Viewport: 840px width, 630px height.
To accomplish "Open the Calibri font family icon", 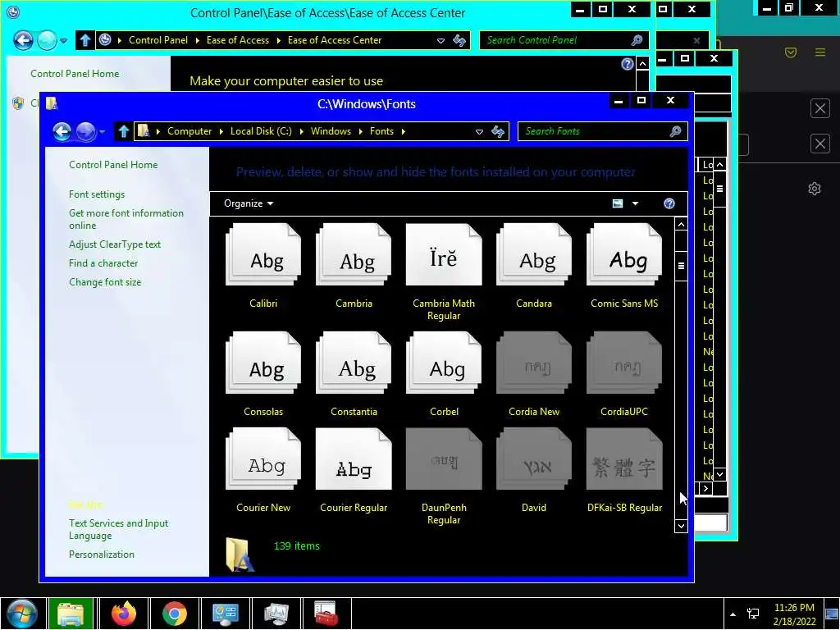I will [x=263, y=254].
